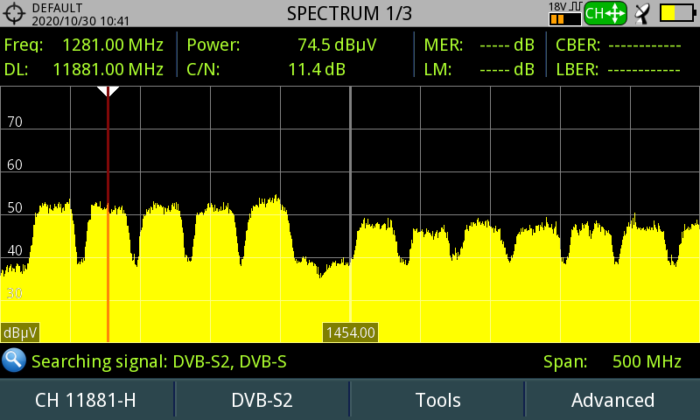Tap the MER reading field
This screenshot has height=420, width=700.
[x=479, y=45]
